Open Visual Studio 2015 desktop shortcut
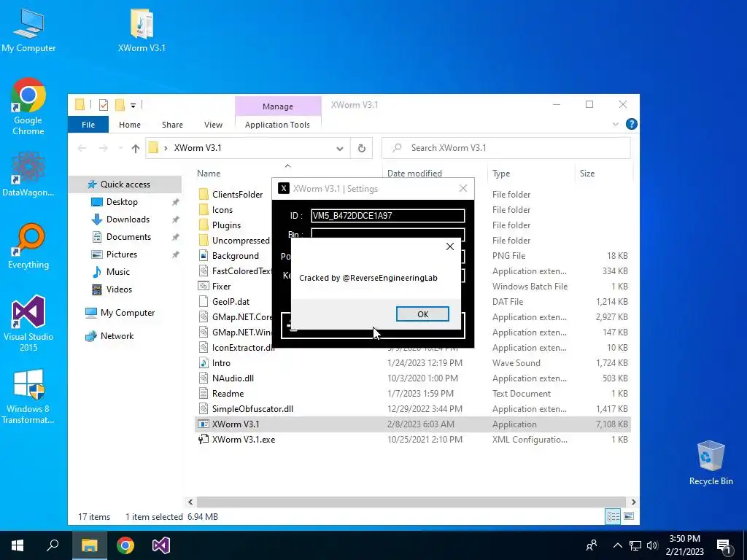 [28, 324]
